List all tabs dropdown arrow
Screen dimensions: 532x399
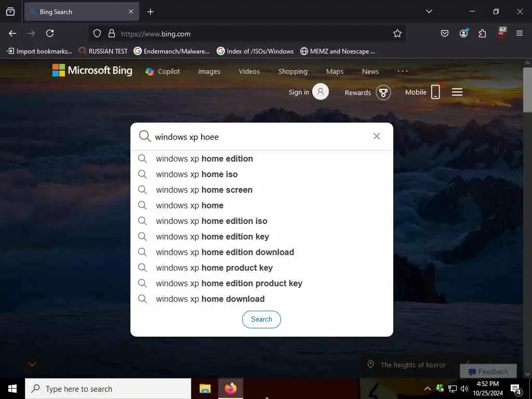click(x=429, y=11)
